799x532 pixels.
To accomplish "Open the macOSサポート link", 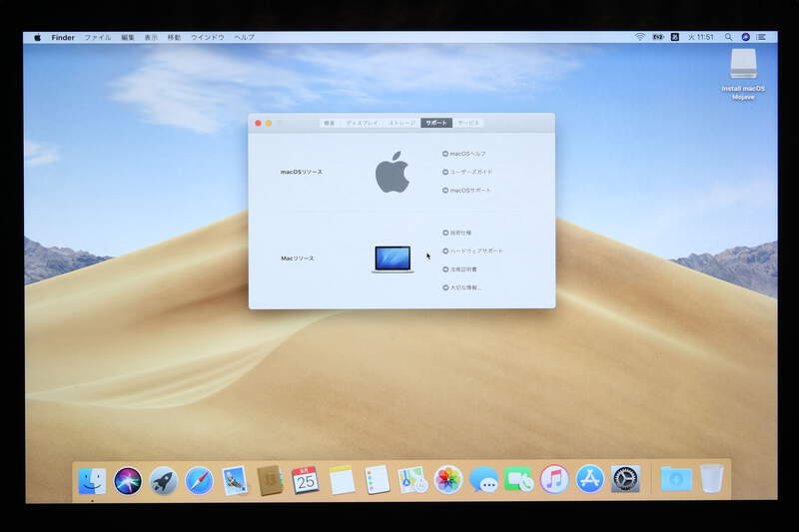I will click(x=466, y=191).
